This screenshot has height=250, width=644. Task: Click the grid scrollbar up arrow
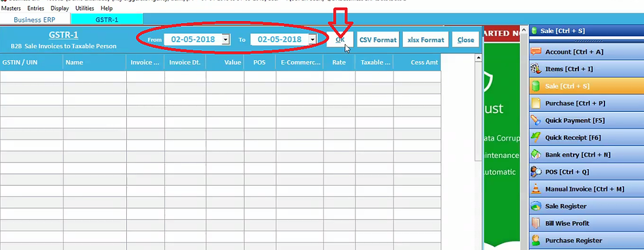point(478,58)
